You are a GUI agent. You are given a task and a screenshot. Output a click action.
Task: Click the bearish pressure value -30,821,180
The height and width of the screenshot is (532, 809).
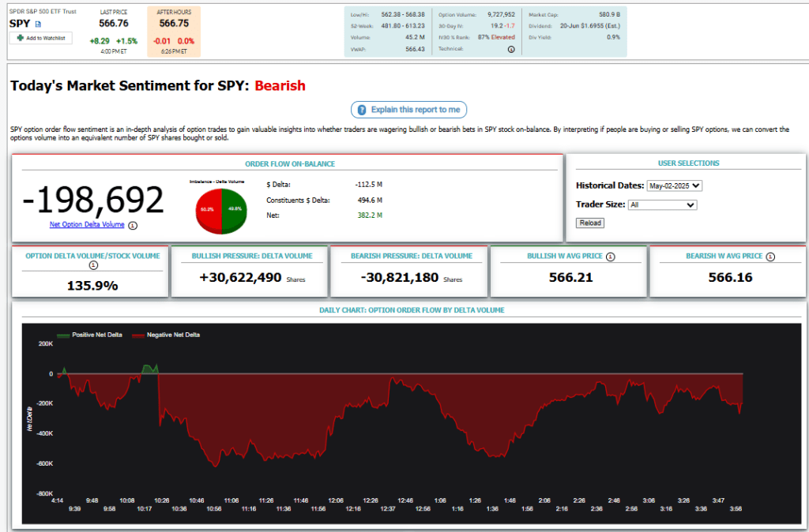[x=399, y=278]
